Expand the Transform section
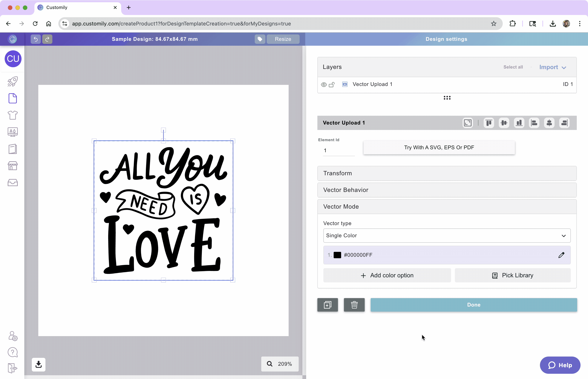Image resolution: width=588 pixels, height=379 pixels. pos(447,173)
